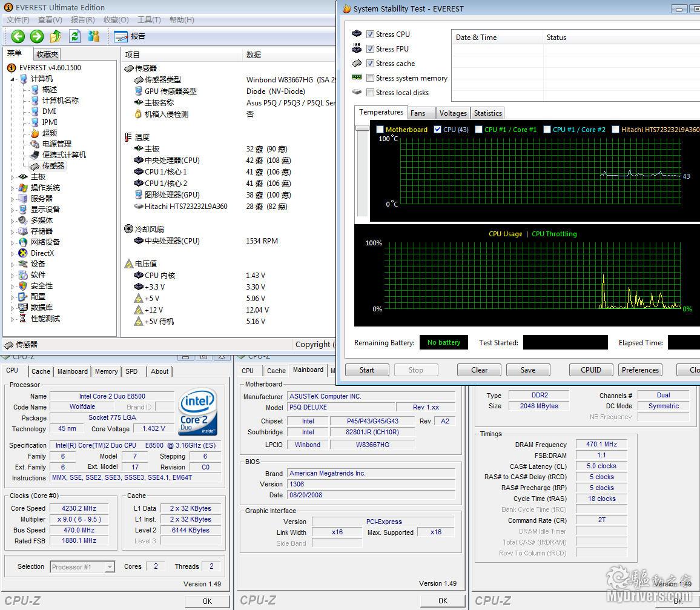The image size is (700, 610).
Task: Enable the Stress local disks checkbox
Action: (370, 93)
